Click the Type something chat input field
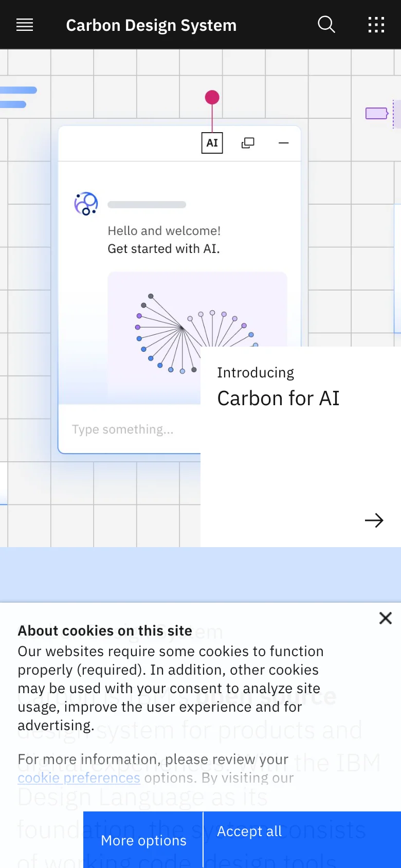 click(123, 429)
